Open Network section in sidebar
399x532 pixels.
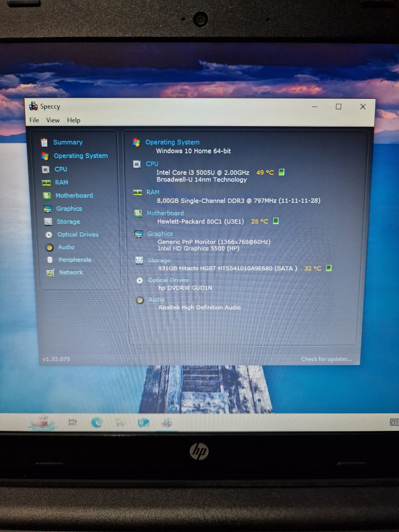(x=71, y=272)
